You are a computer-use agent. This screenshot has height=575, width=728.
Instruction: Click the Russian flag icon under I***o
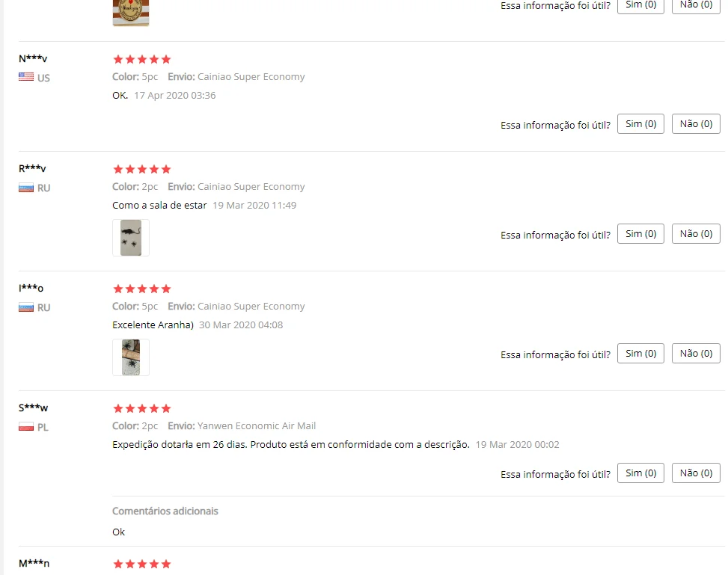[x=26, y=307]
